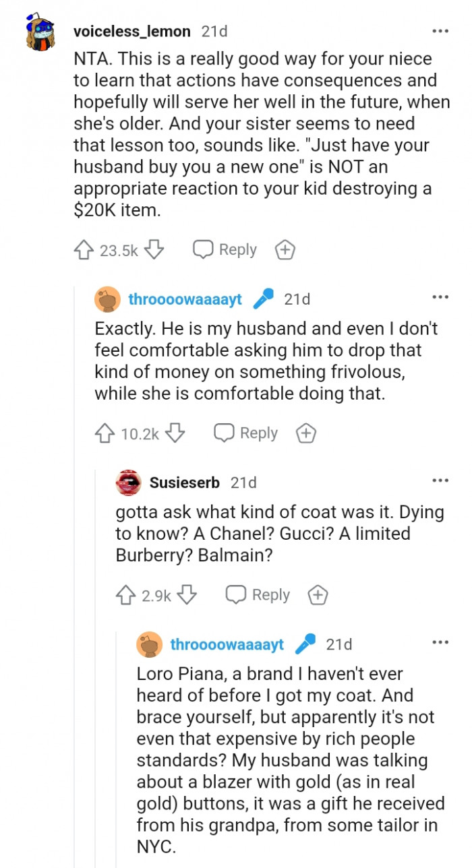Reply to Susieserb's coat question

tap(258, 595)
